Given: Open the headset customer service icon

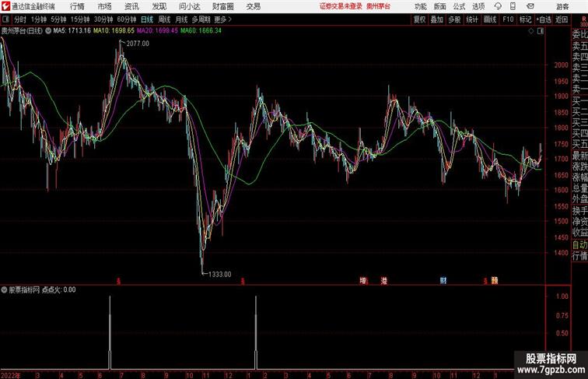Looking at the screenshot, I should (498, 6).
